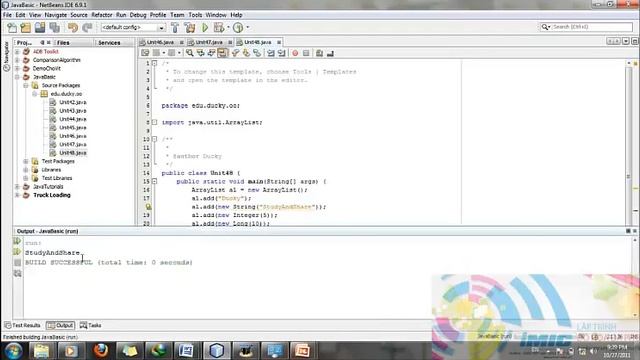Viewport: 640px width, 360px height.
Task: Open the Debug menu
Action: point(138,15)
